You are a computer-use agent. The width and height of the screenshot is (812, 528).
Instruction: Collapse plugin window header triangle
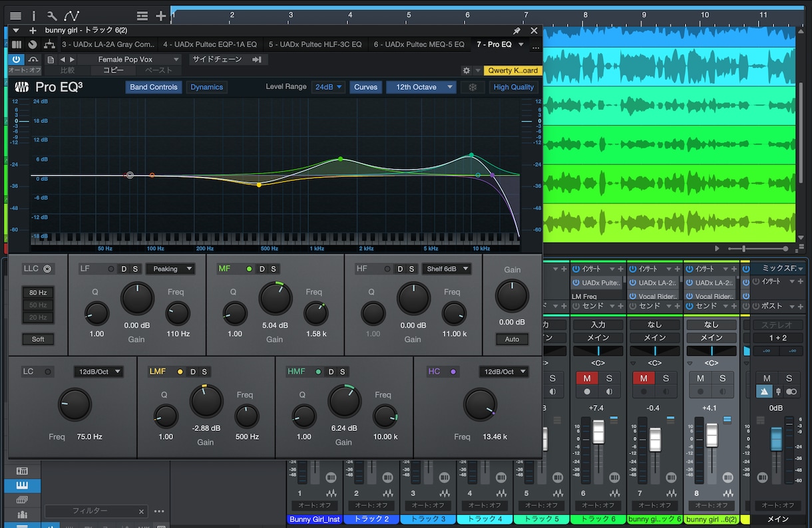click(16, 31)
